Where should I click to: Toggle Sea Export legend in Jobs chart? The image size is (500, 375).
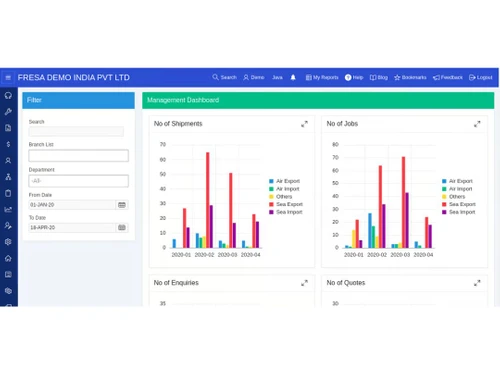tap(459, 204)
